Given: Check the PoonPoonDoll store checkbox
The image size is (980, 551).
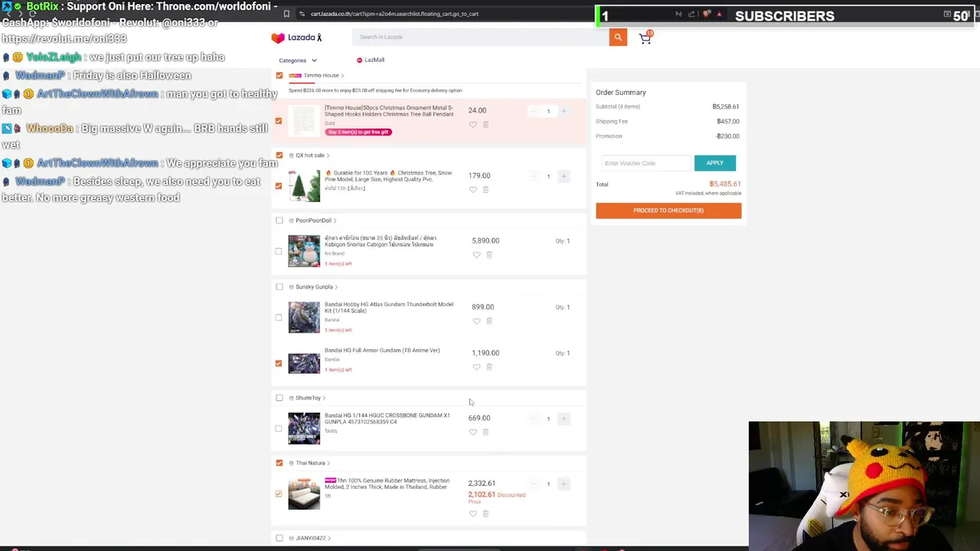Looking at the screenshot, I should 279,220.
